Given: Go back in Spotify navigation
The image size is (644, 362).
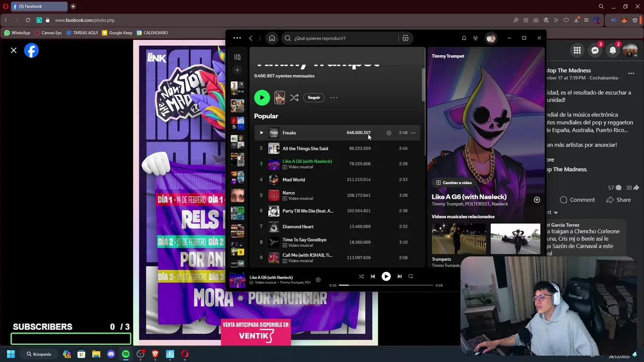Looking at the screenshot, I should 251,38.
